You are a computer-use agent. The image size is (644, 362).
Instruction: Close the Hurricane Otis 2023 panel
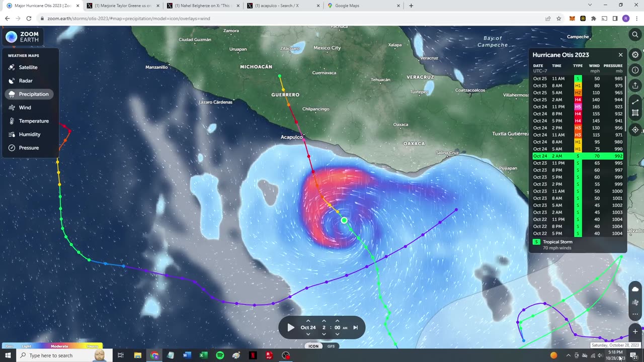[x=620, y=55]
